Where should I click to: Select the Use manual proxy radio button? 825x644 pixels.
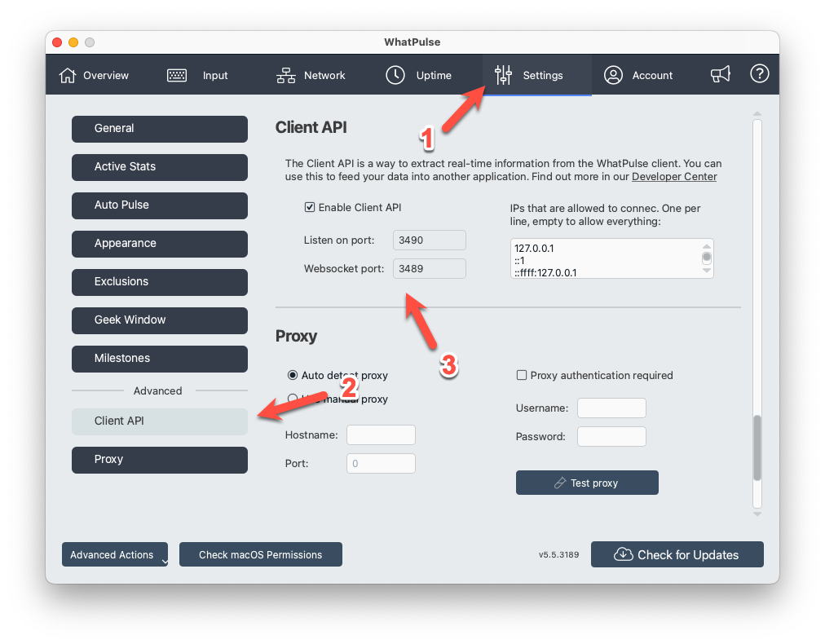(x=293, y=399)
